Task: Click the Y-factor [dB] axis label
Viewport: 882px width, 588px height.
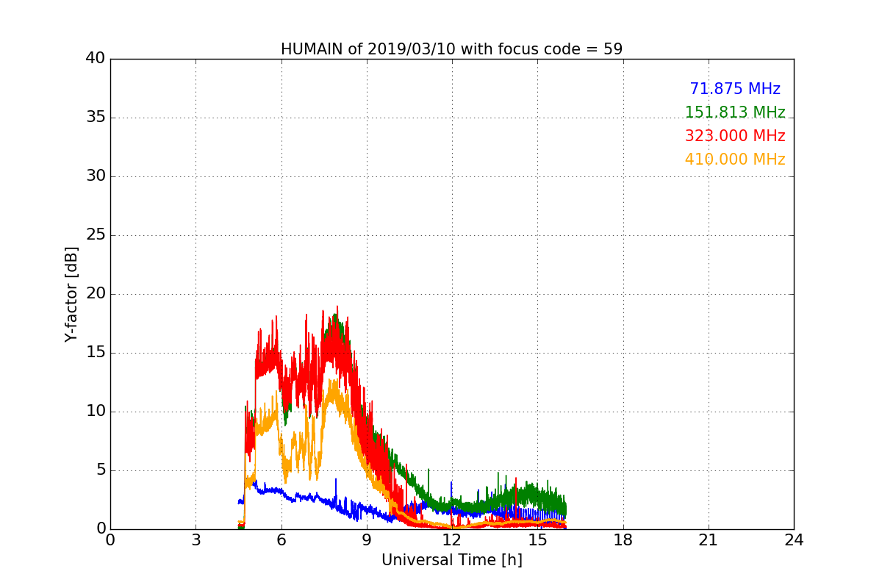Action: 71,294
